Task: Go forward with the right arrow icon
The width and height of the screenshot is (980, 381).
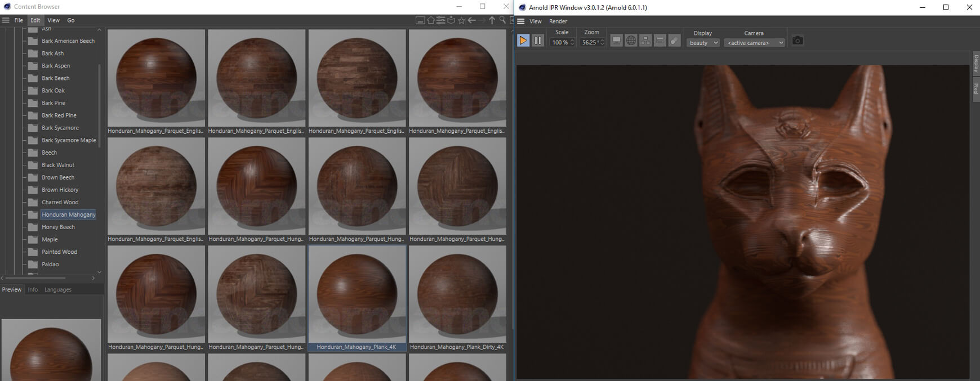Action: 482,20
